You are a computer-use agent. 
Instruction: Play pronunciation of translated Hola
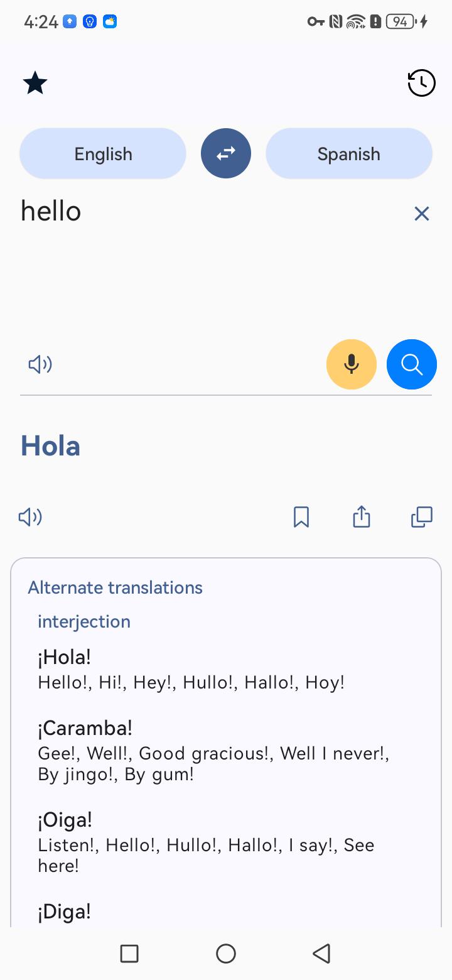coord(30,517)
